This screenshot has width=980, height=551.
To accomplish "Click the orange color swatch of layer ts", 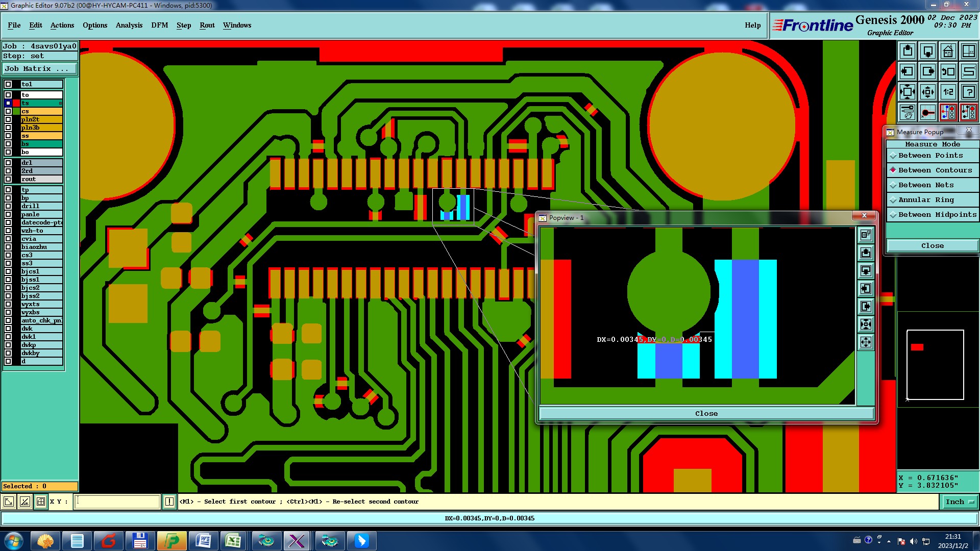I will pos(16,103).
